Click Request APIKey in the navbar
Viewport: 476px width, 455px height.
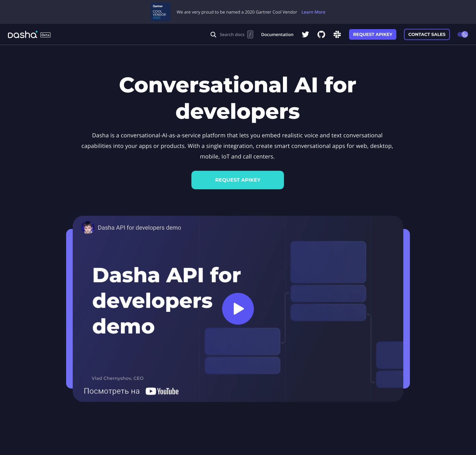click(x=373, y=34)
